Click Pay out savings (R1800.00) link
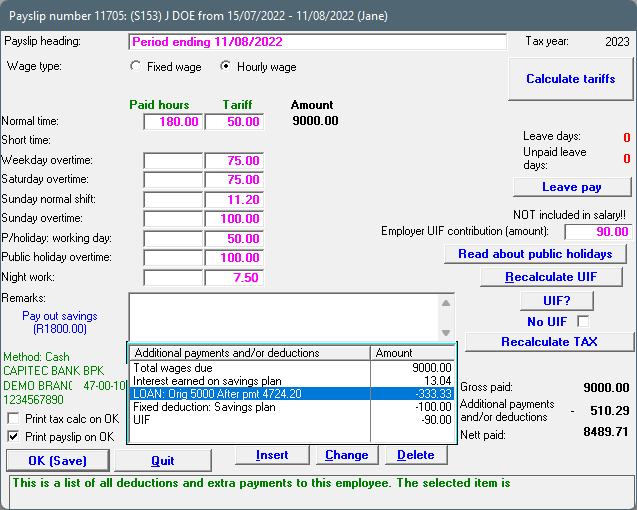The width and height of the screenshot is (637, 510). tap(60, 322)
